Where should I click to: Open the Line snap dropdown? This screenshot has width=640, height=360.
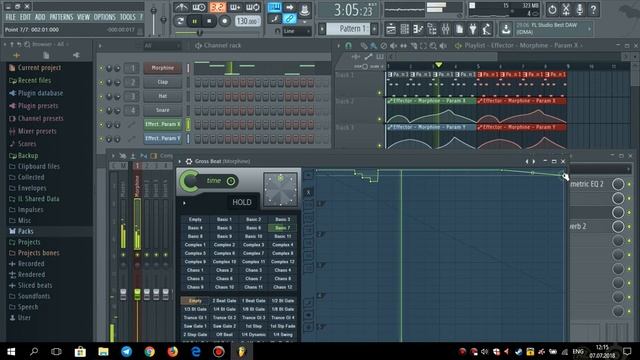(x=297, y=31)
